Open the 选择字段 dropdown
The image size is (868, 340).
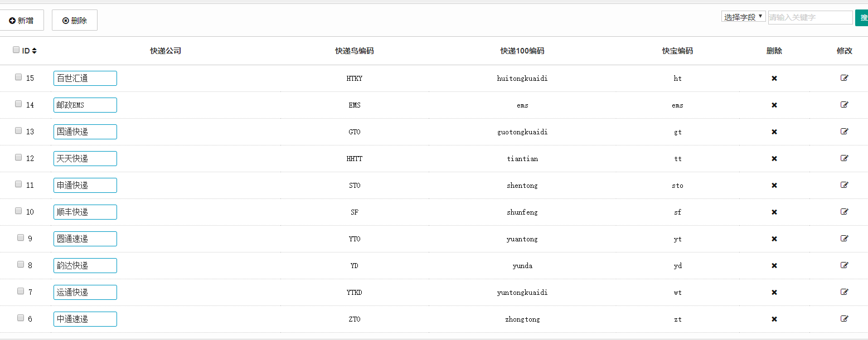click(743, 17)
